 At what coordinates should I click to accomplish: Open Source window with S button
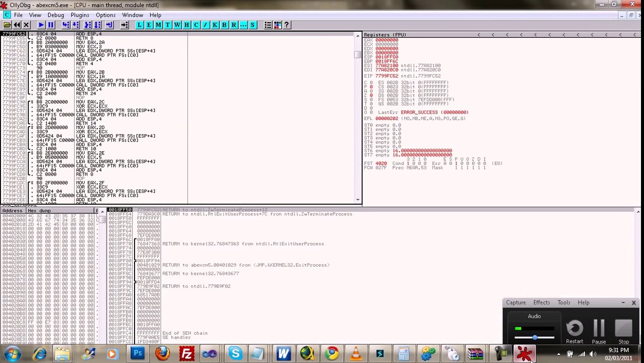(253, 25)
